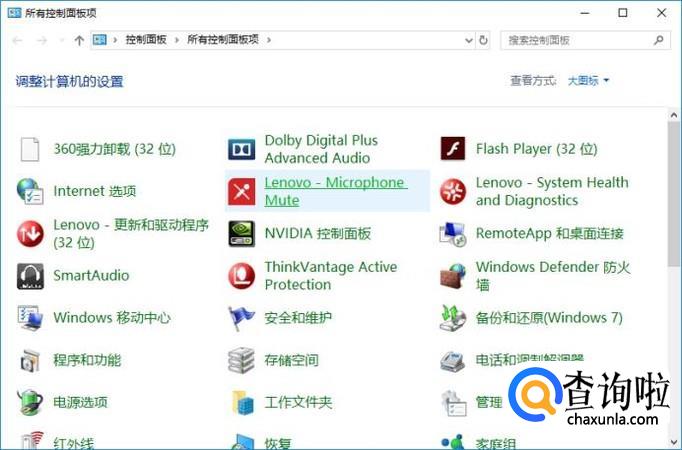The width and height of the screenshot is (682, 450).
Task: Open the Lenovo Microphone Mute icon
Action: click(241, 191)
